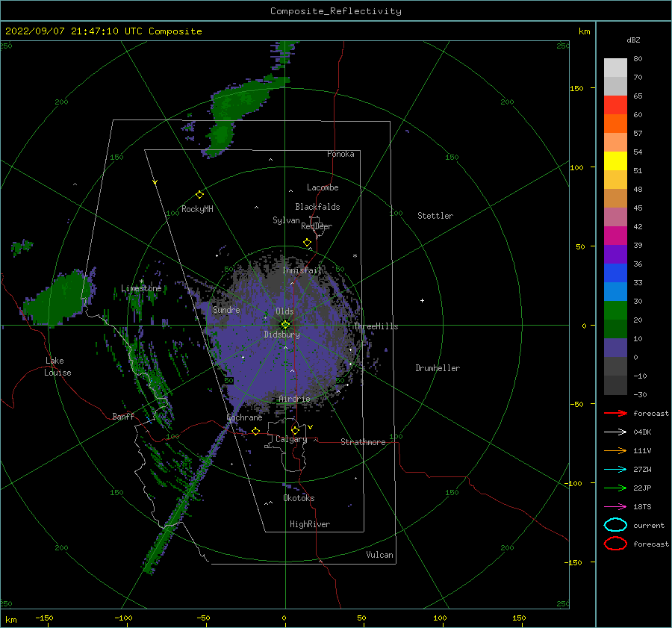This screenshot has height=628, width=672.
Task: Click the Limestone label
Action: coord(141,288)
